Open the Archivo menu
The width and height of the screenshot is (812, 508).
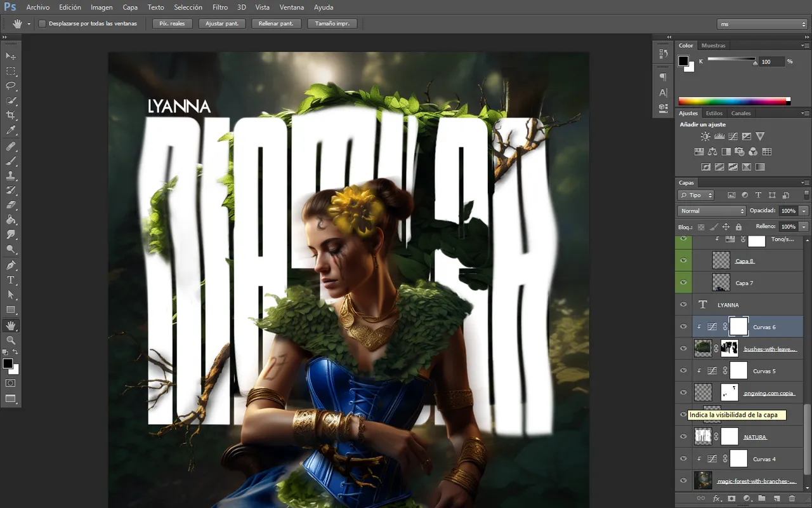pos(38,8)
